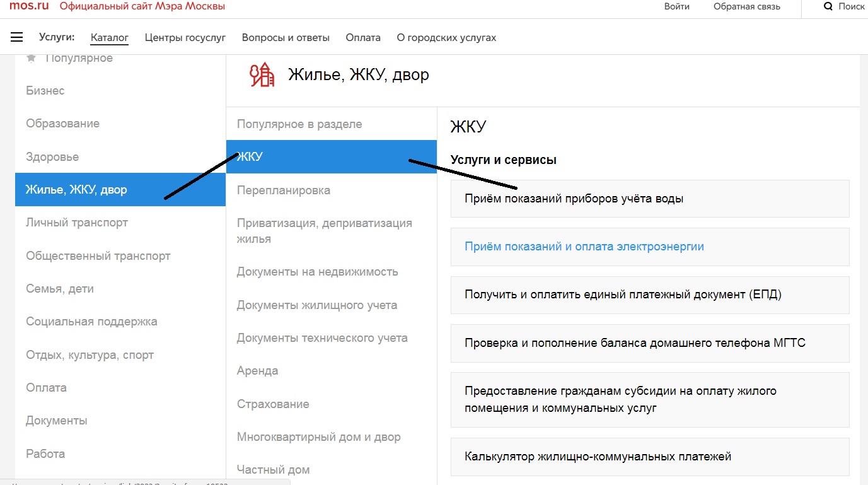This screenshot has height=485, width=868.
Task: Open Приватизация, деприватизация жилья subsection
Action: [x=332, y=231]
